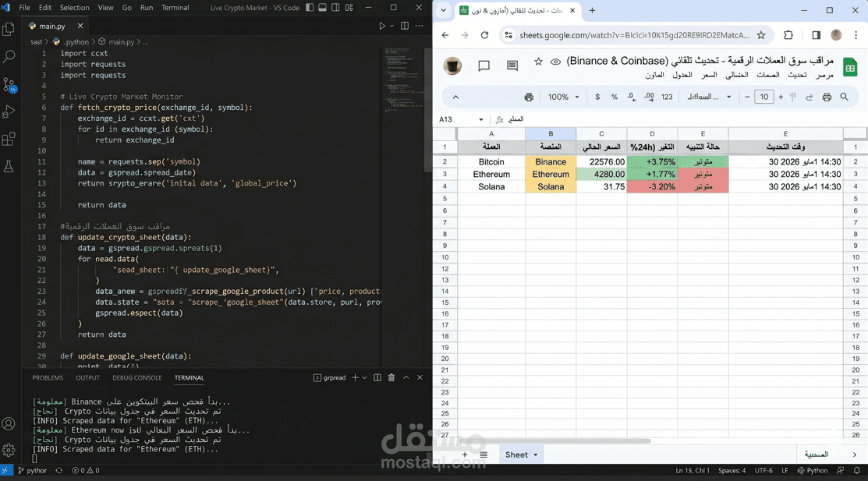868x481 pixels.
Task: Open the new terminal launch profile dropdown
Action: point(364,377)
